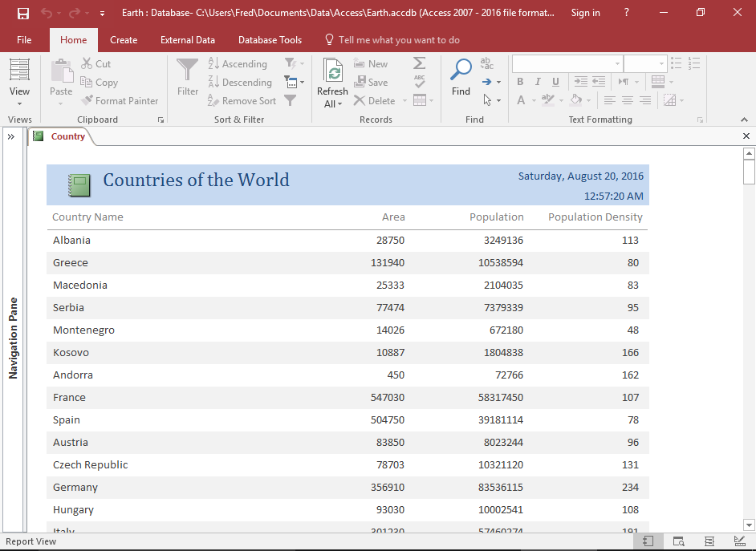Switch to the Create ribbon tab
Viewport: 756px width, 551px height.
(123, 39)
